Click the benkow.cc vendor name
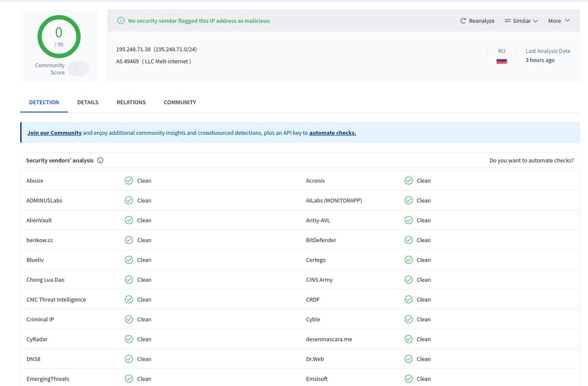 (x=40, y=240)
